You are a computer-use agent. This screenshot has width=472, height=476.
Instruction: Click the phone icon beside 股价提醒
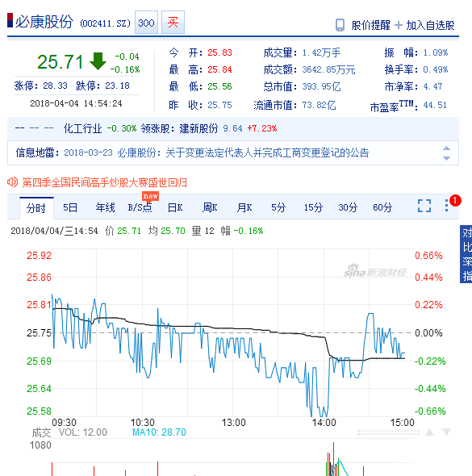tap(340, 25)
